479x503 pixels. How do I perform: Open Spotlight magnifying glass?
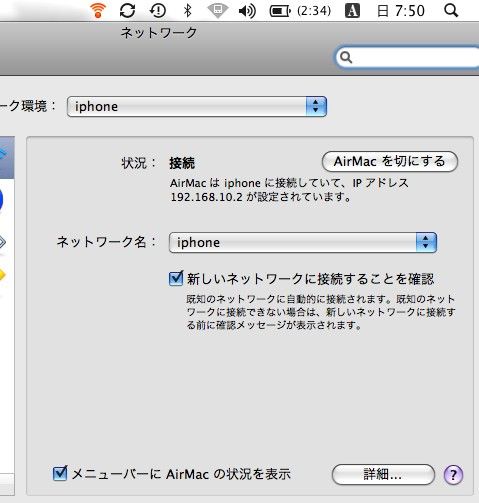(451, 10)
